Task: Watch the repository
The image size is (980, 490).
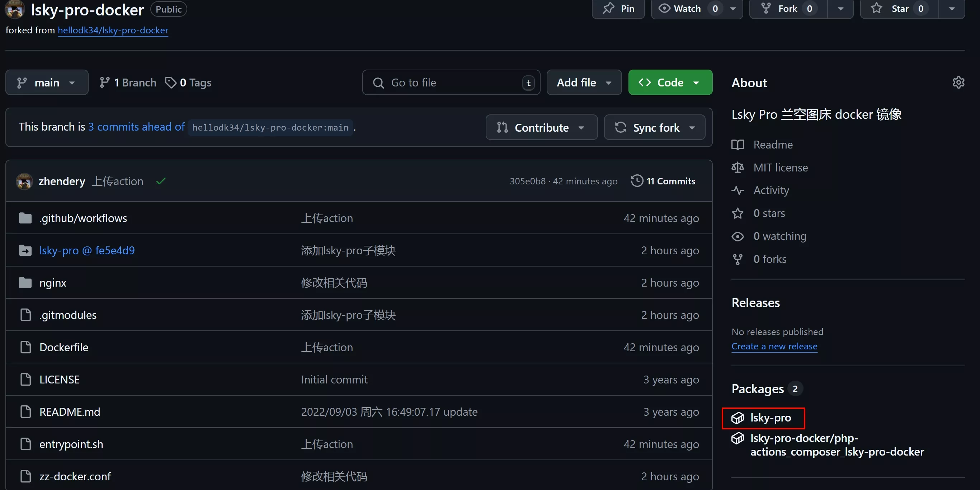Action: [680, 8]
